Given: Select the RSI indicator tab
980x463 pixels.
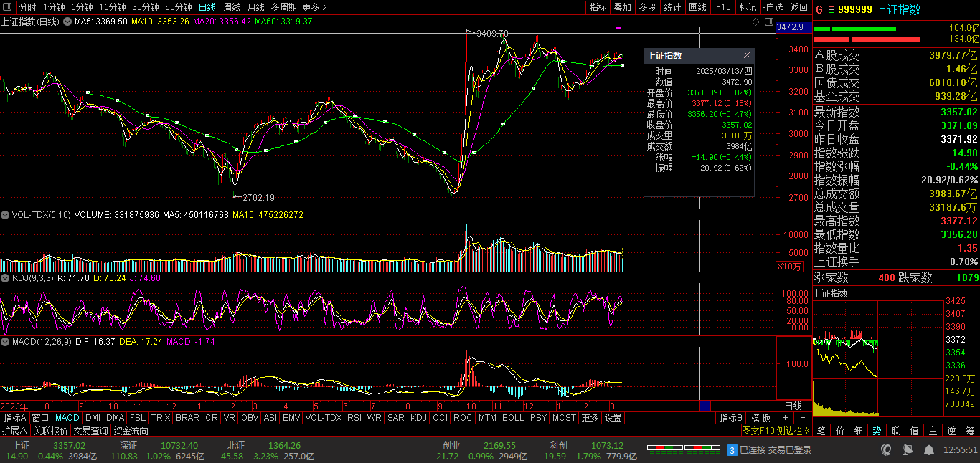Looking at the screenshot, I should point(354,418).
